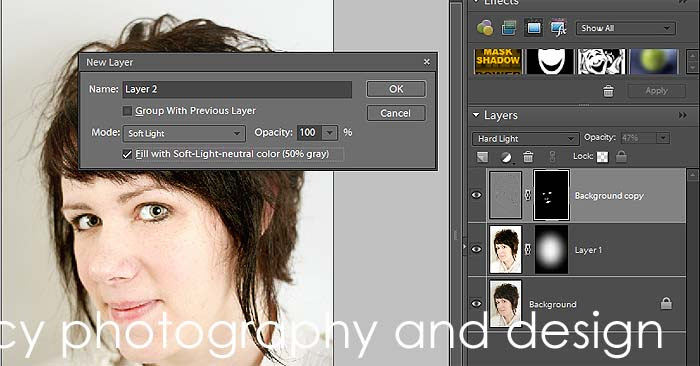Show all effects with the fx icon
This screenshot has height=366, width=700.
(558, 28)
